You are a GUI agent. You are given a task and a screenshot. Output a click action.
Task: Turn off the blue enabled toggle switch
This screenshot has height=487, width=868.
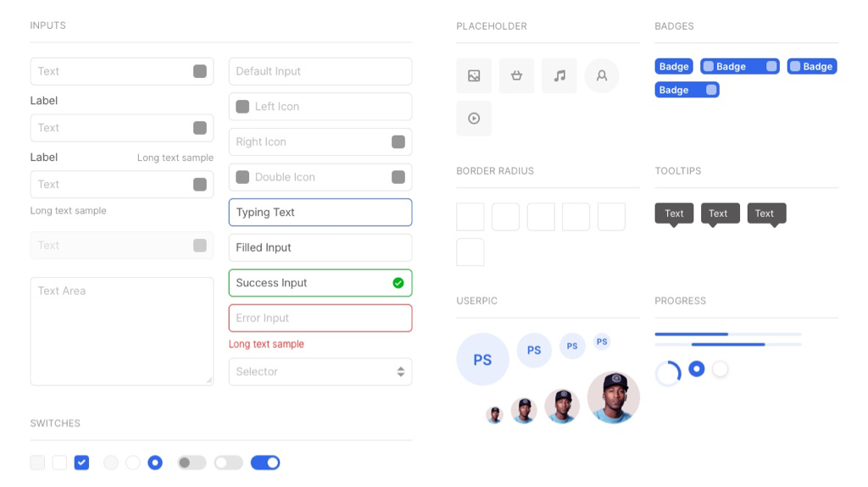pyautogui.click(x=265, y=462)
